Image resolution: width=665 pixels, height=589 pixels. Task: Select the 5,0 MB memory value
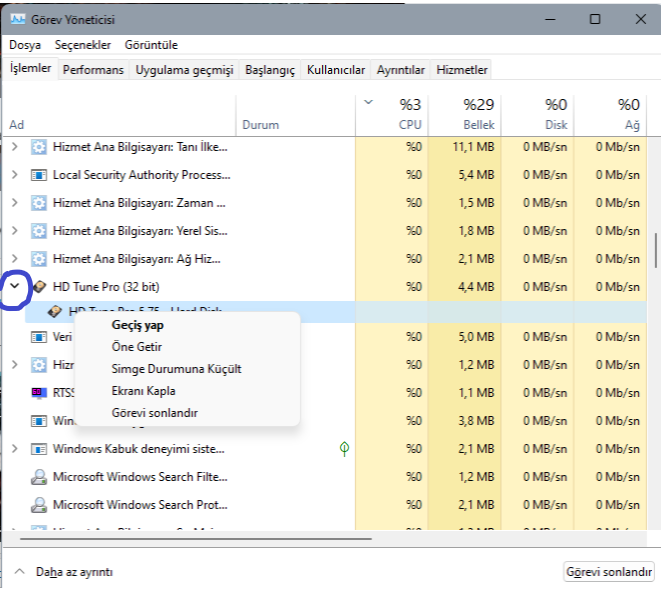coord(476,337)
